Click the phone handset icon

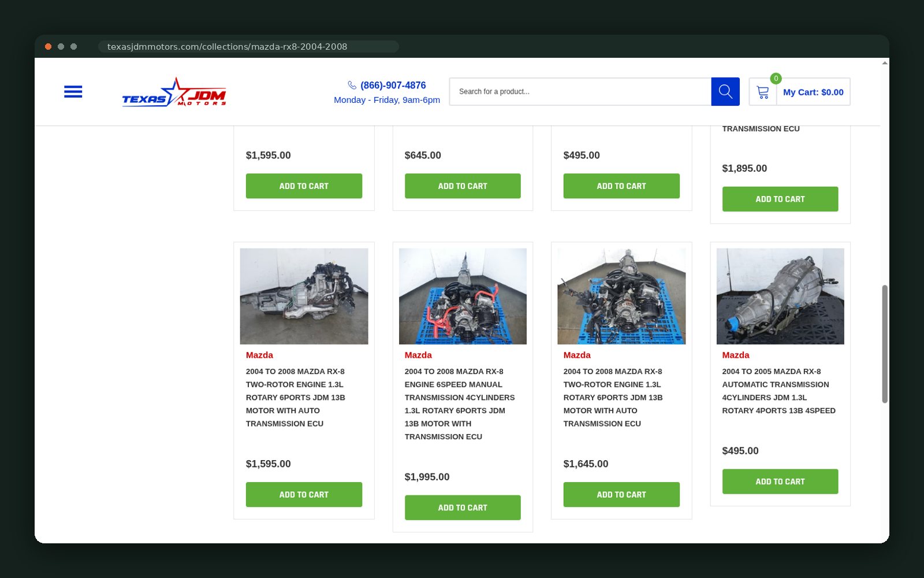pyautogui.click(x=352, y=85)
